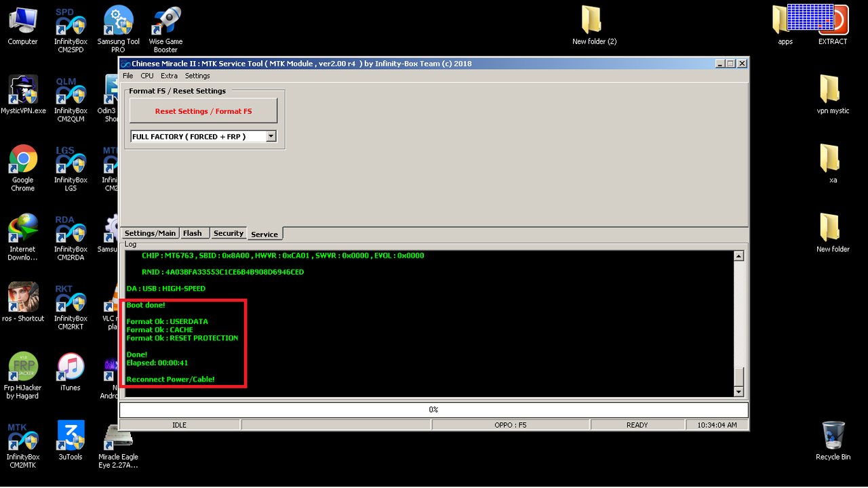Open Samsung Tool PRO icon

(118, 30)
